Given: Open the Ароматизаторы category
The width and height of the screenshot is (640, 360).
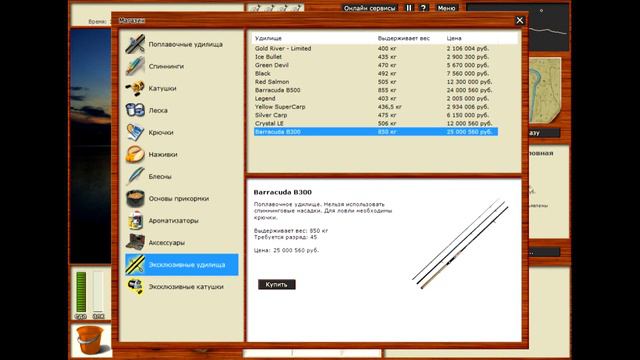Looking at the screenshot, I should (x=182, y=220).
